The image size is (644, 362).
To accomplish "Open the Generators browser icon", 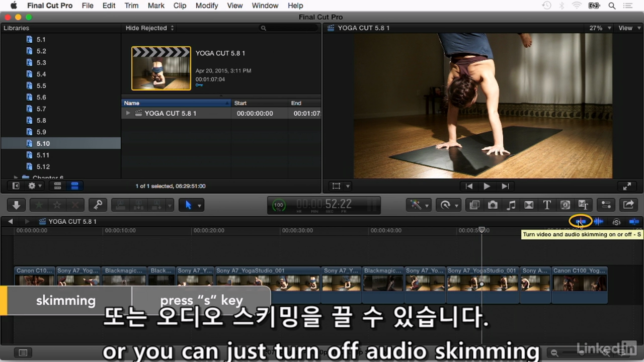I will (x=565, y=205).
